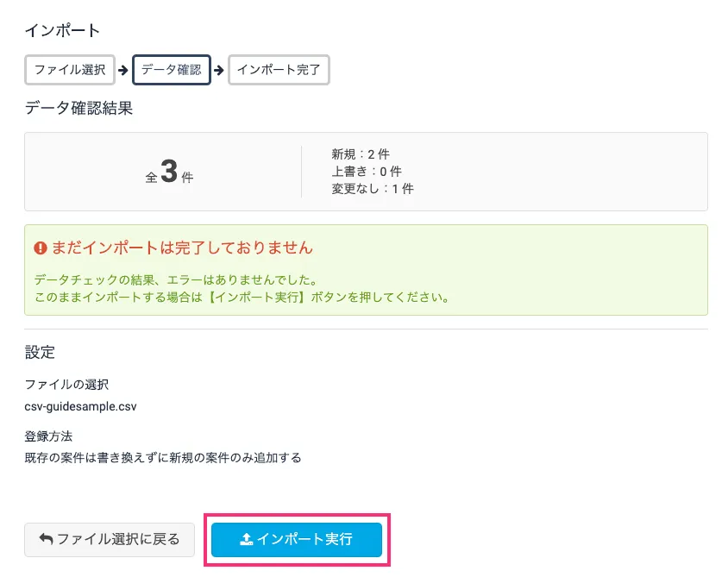Click the csv-guidesample.csv file name

pyautogui.click(x=80, y=405)
